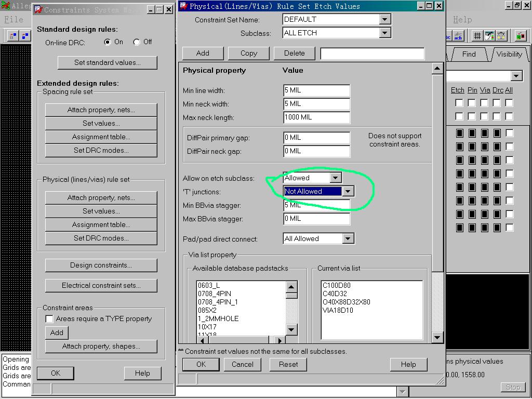Click the Pin column header in Visibility
532x399 pixels.
(472, 90)
